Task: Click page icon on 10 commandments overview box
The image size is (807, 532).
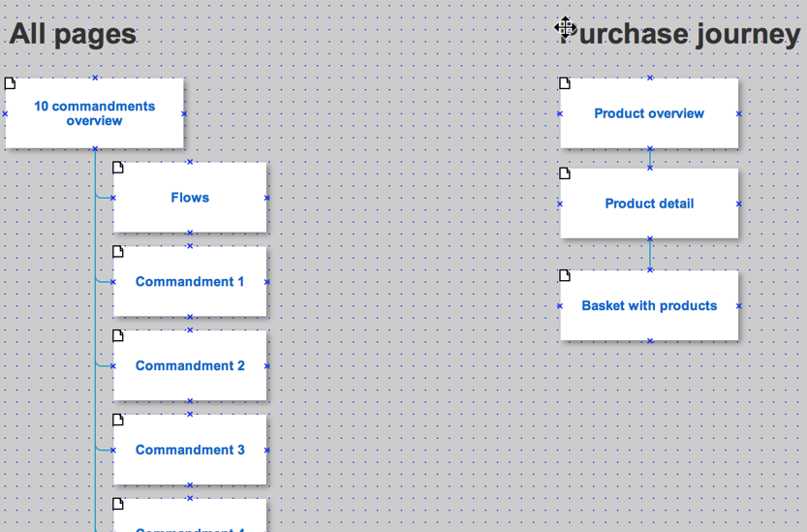Action: coord(10,83)
